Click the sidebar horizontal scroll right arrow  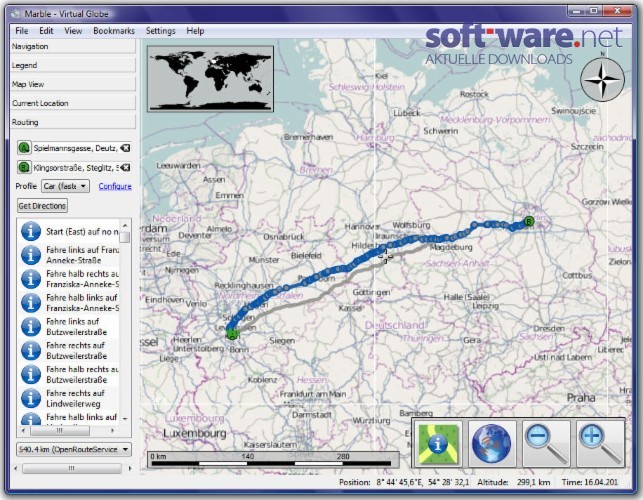click(x=130, y=468)
